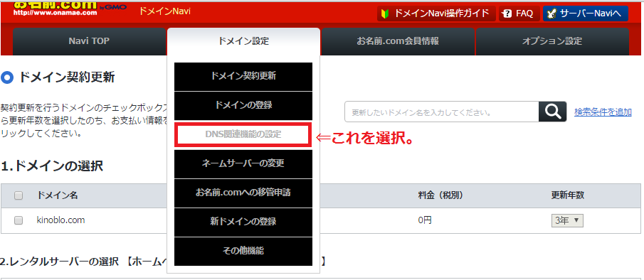The width and height of the screenshot is (644, 280).
Task: Focus the domain name search field
Action: (441, 112)
